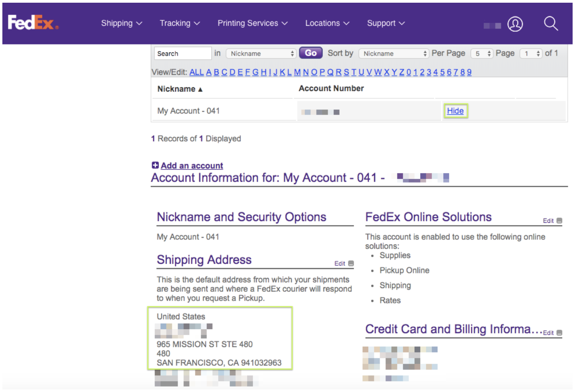This screenshot has height=392, width=576.
Task: Open the Sort by Nickname dropdown
Action: click(x=394, y=53)
